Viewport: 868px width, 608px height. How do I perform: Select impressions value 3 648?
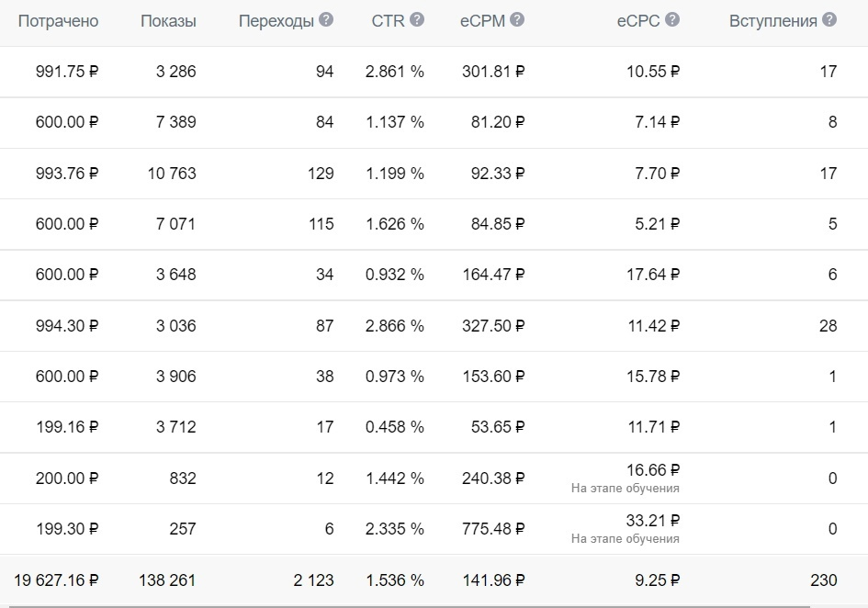point(176,274)
